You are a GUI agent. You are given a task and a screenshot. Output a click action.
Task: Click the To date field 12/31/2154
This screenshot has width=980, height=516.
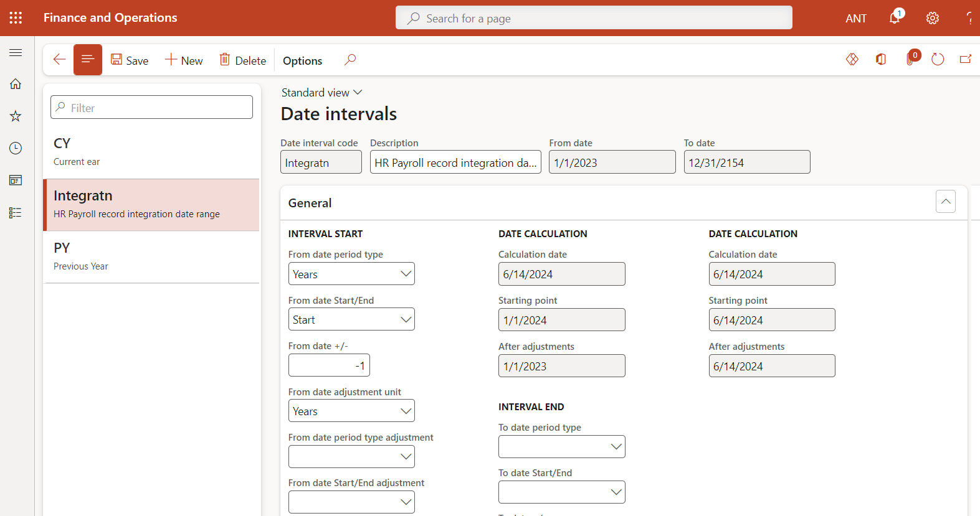tap(747, 162)
